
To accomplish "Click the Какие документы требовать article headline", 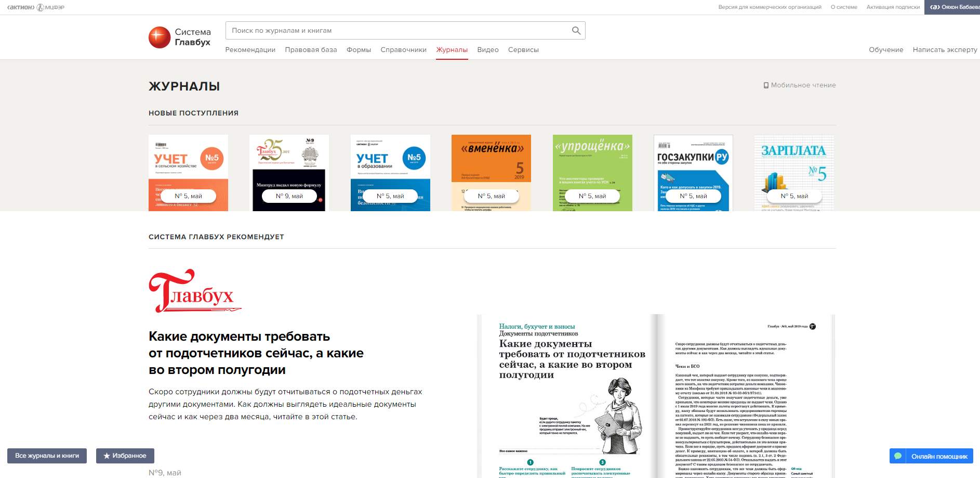I will (256, 353).
